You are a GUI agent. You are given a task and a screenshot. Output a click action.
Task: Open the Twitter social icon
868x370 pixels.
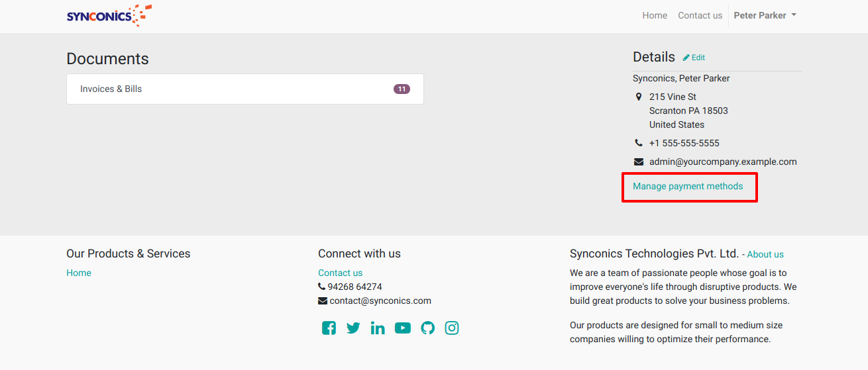coord(353,328)
